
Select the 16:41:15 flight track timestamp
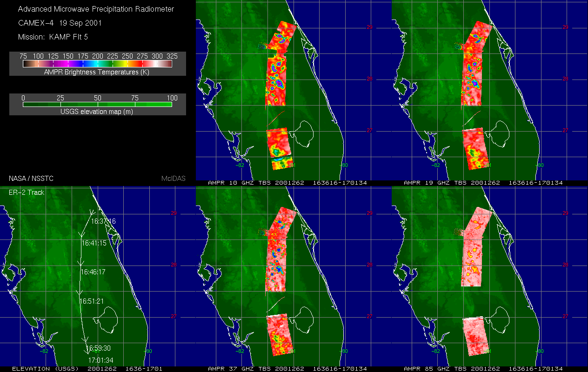coord(94,243)
